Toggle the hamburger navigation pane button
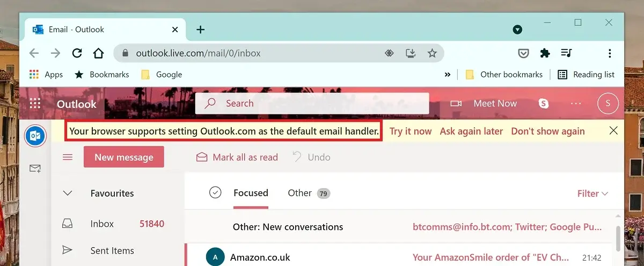 68,157
